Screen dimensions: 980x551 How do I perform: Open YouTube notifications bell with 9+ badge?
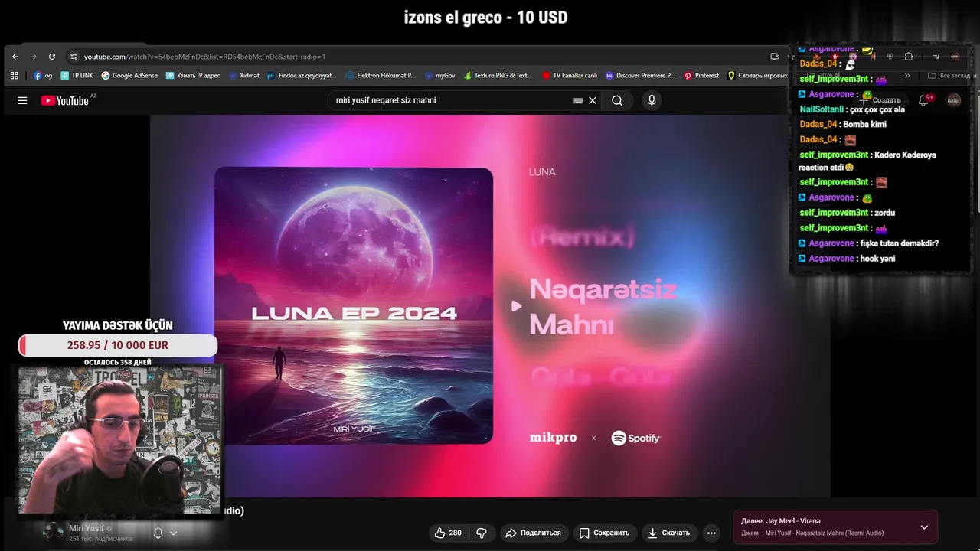pos(924,100)
